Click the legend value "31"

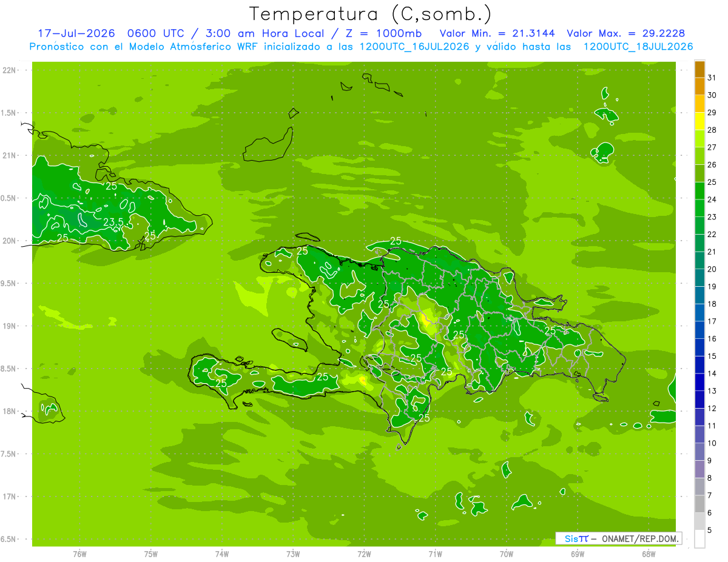pos(712,78)
